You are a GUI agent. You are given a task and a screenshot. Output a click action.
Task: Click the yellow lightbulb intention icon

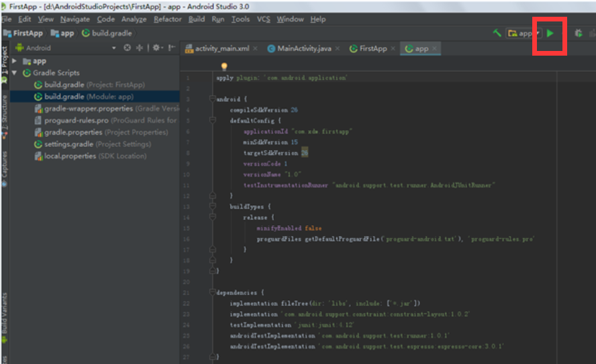(x=224, y=66)
